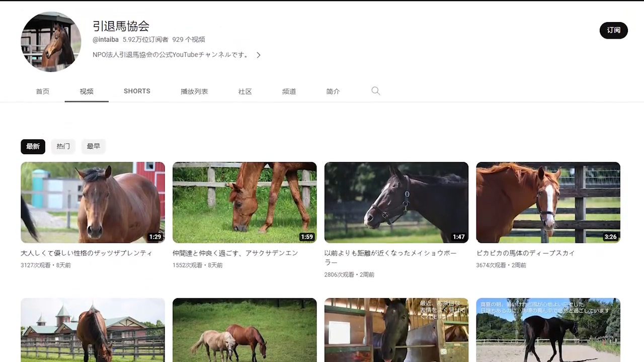Open the channel search magnifier icon
The image size is (644, 362).
[376, 91]
